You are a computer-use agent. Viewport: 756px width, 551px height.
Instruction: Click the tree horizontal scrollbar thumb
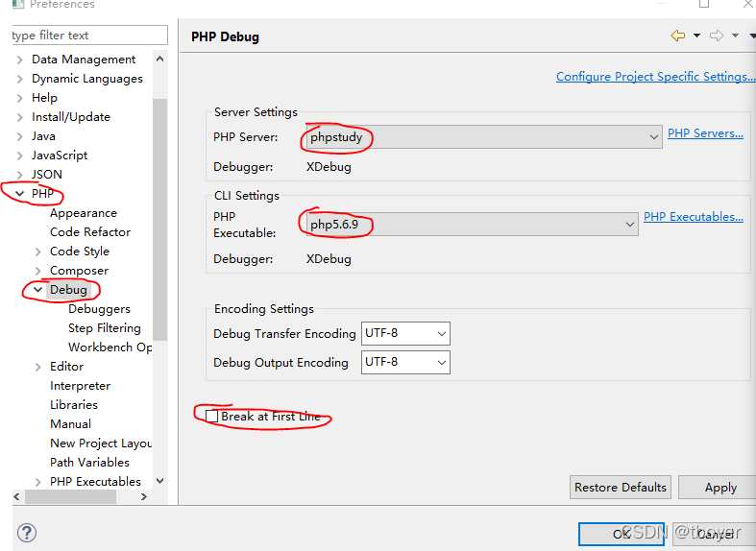pyautogui.click(x=70, y=496)
